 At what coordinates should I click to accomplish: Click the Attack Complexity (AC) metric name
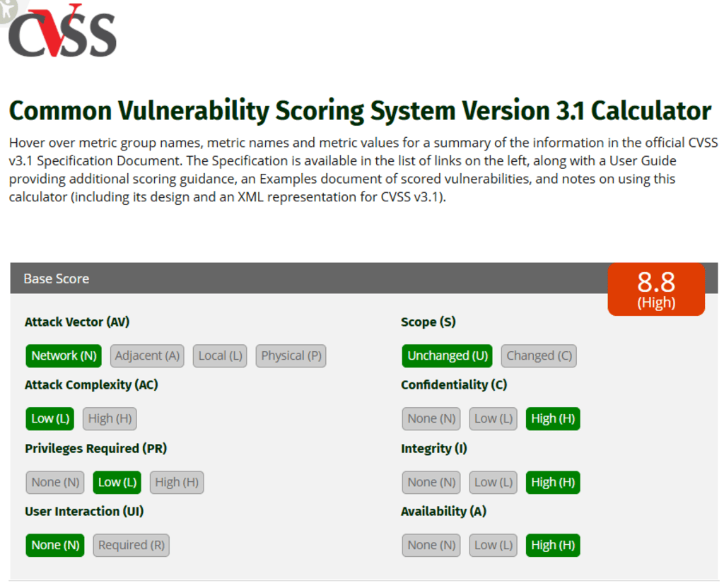coord(91,384)
